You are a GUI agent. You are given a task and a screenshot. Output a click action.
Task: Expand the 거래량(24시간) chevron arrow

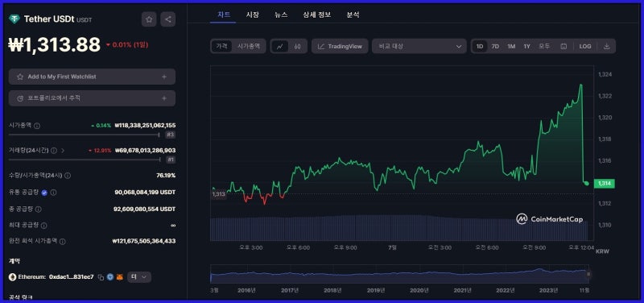(63, 151)
